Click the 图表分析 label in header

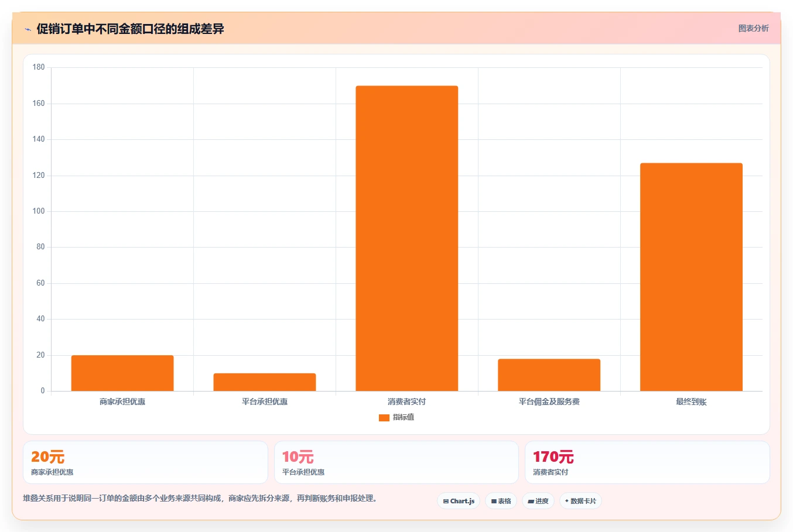tap(753, 28)
